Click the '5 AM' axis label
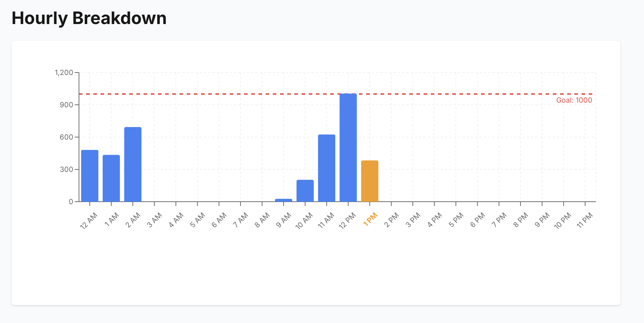 click(x=198, y=220)
